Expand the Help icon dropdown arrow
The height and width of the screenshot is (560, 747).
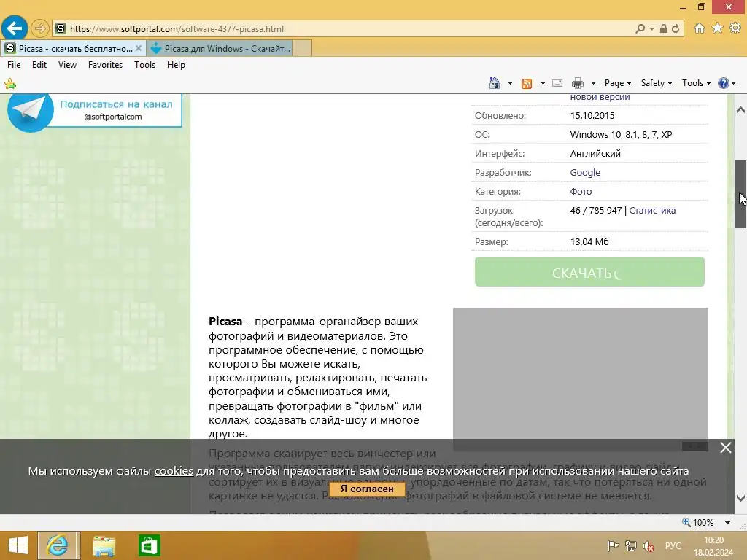click(x=734, y=83)
